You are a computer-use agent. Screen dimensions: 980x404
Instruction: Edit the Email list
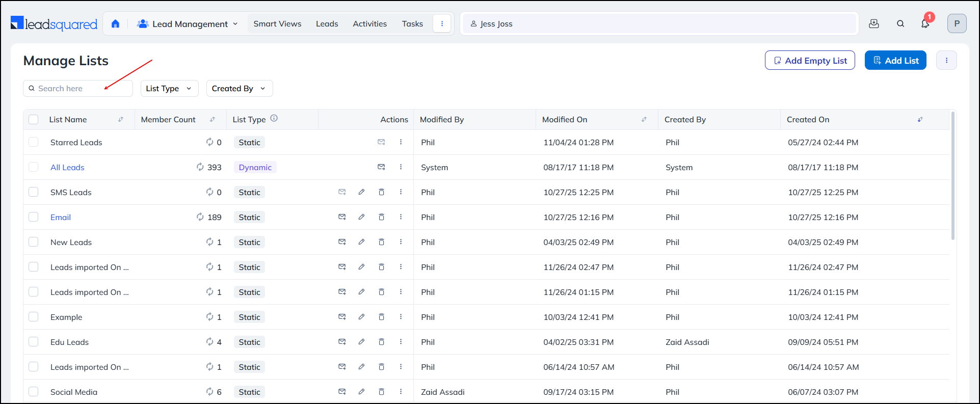tap(361, 217)
